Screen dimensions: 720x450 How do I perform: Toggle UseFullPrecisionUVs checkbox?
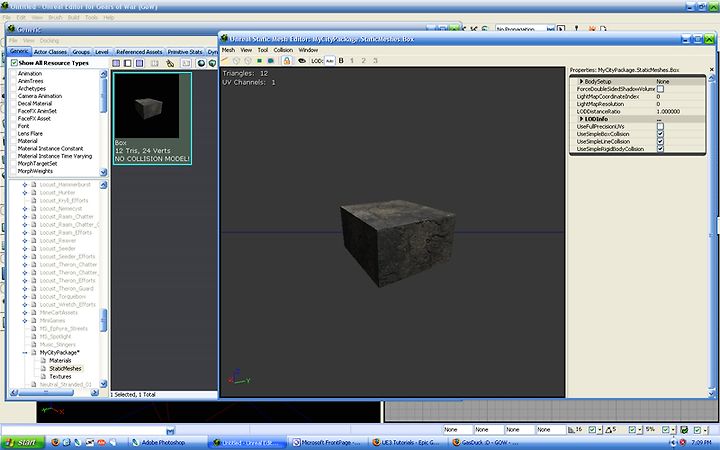[660, 126]
